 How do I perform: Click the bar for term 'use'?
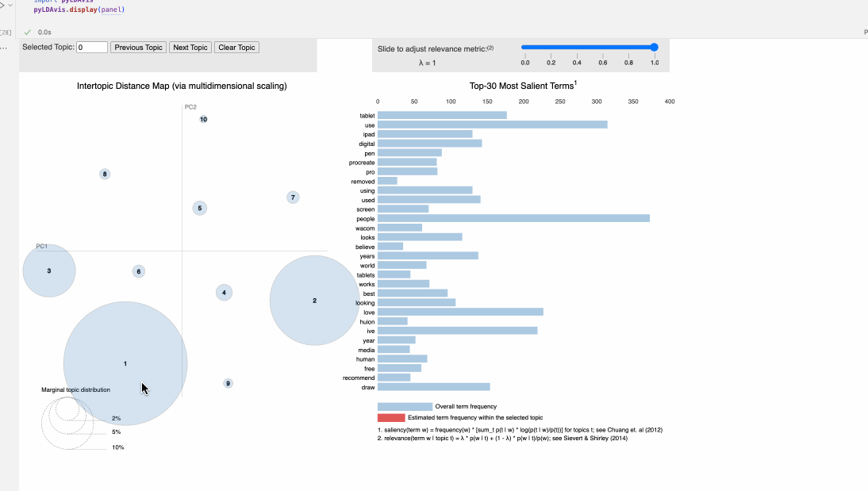(493, 125)
